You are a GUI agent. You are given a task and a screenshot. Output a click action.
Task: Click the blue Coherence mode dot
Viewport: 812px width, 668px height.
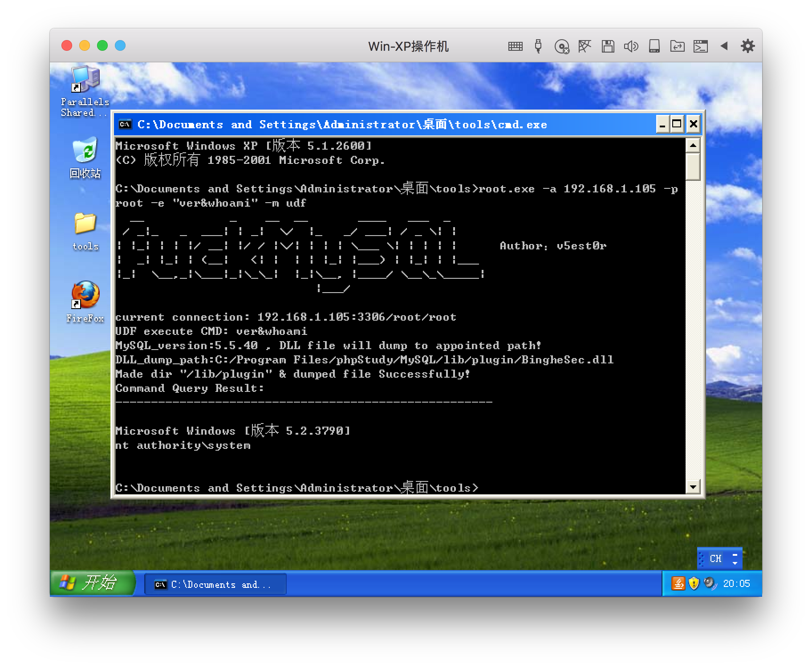pos(120,45)
